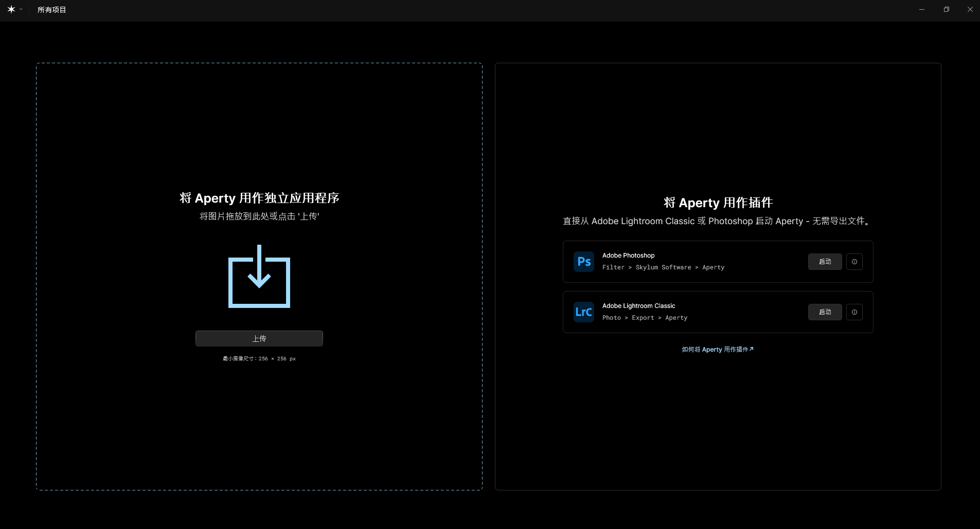The height and width of the screenshot is (529, 980).
Task: Restore down the Aperty window
Action: 946,9
